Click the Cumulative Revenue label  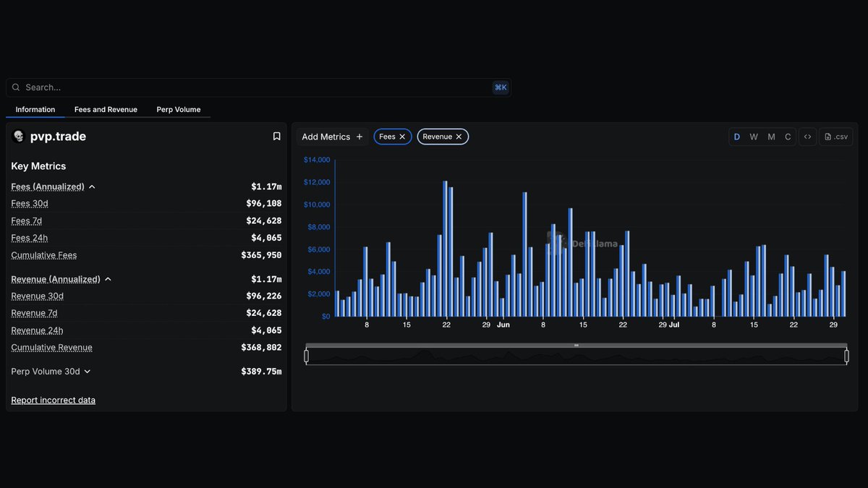coord(51,348)
